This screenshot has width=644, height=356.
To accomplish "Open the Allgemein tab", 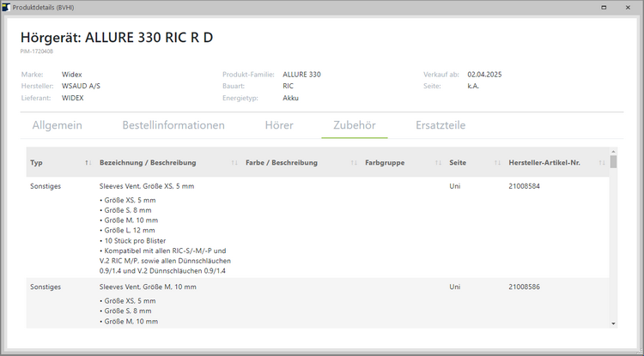I will (x=57, y=125).
